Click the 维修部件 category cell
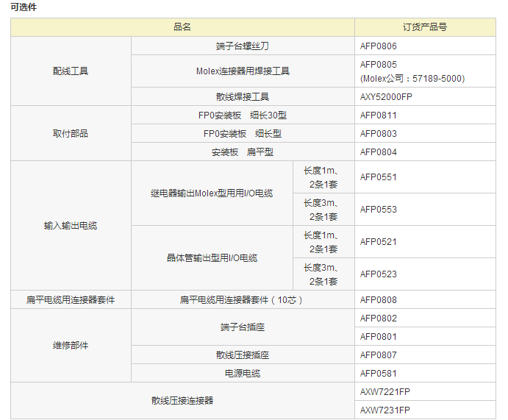 coord(71,346)
